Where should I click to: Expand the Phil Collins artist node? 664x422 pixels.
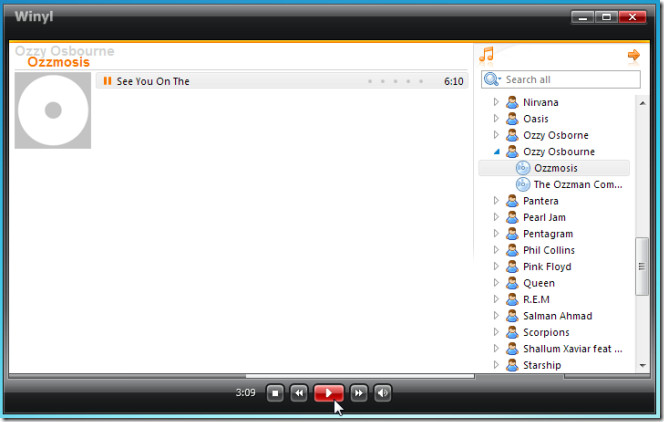[496, 250]
